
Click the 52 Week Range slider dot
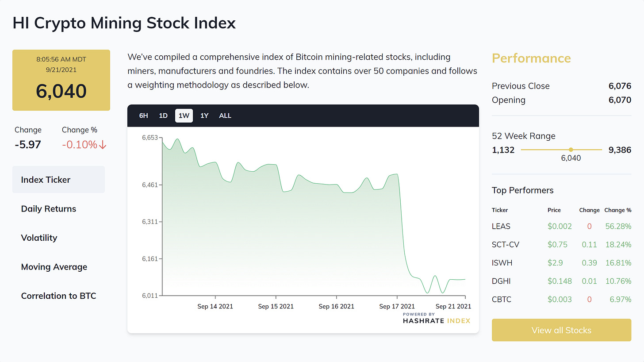pos(571,150)
